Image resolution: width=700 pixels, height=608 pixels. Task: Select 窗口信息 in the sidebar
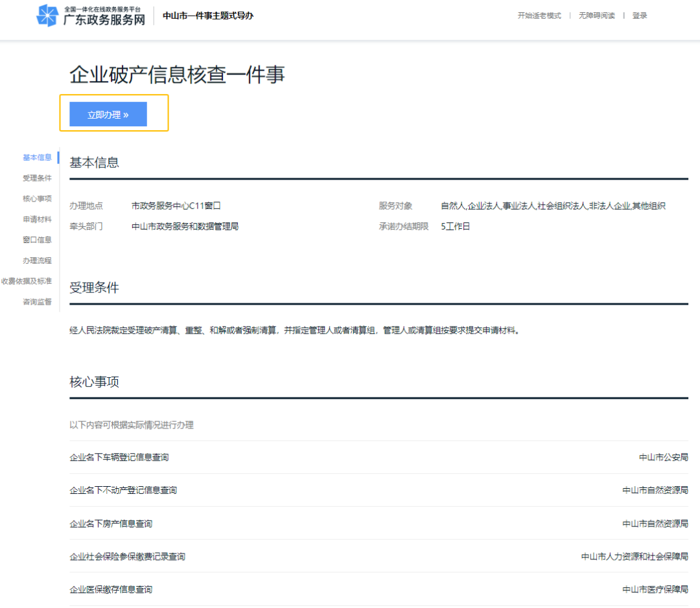click(x=36, y=239)
